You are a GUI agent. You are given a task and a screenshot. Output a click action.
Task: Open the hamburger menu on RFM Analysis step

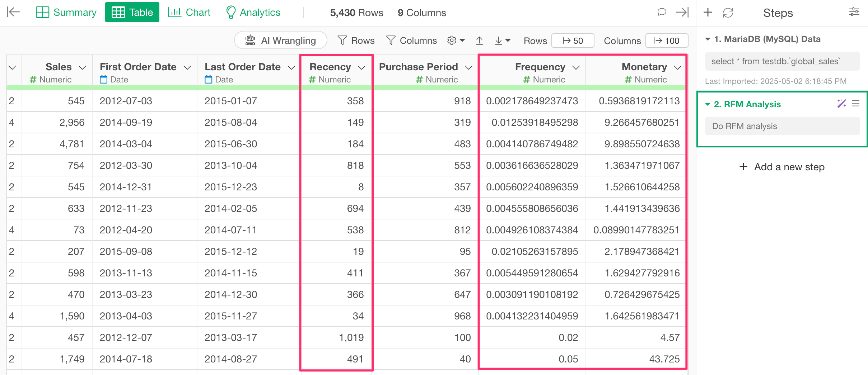pyautogui.click(x=855, y=104)
